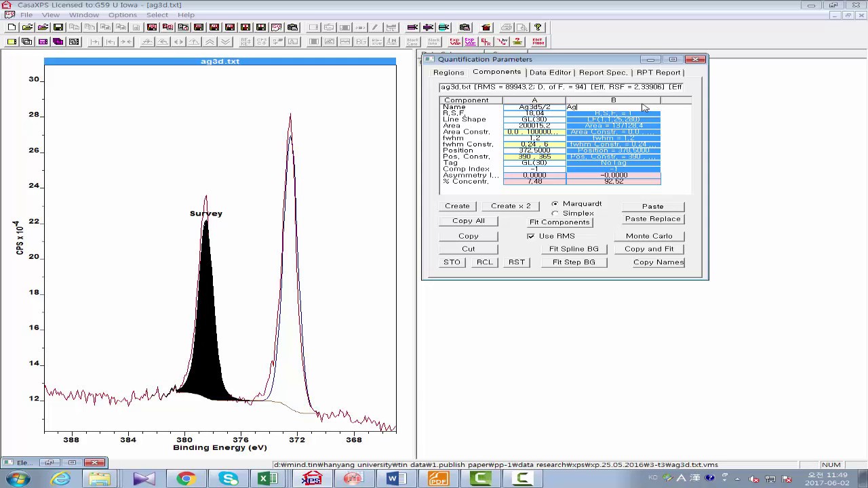Viewport: 868px width, 488px height.
Task: Open Microsoft Excel from the taskbar
Action: coord(269,479)
